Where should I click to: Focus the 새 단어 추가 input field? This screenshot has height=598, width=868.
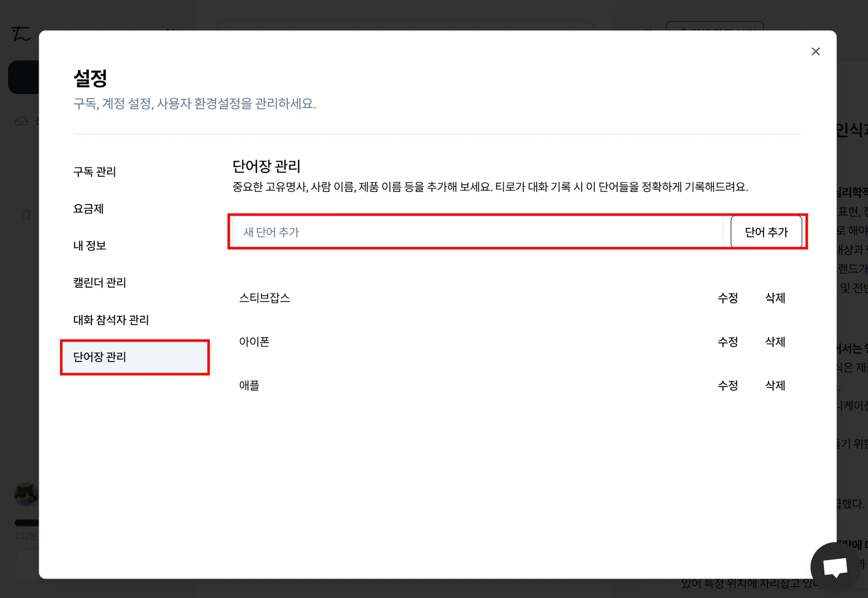coord(477,232)
